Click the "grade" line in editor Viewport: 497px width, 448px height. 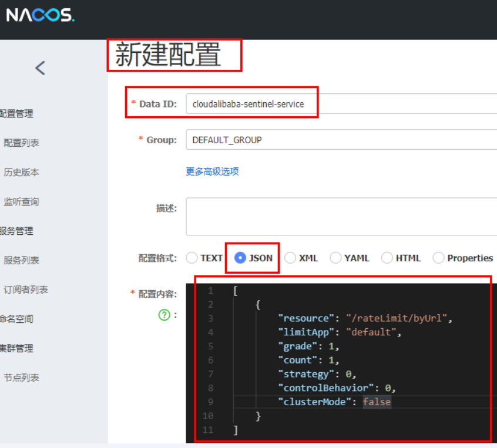coord(308,346)
